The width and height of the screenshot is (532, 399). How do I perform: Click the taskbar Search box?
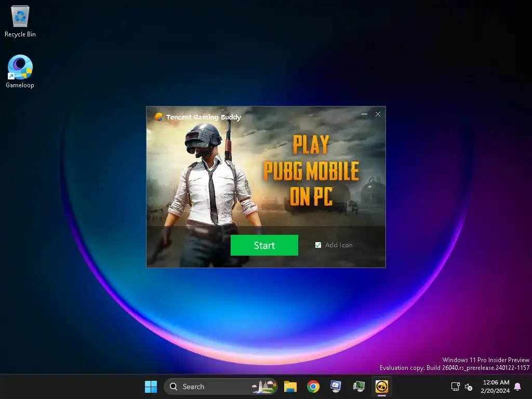[x=220, y=387]
